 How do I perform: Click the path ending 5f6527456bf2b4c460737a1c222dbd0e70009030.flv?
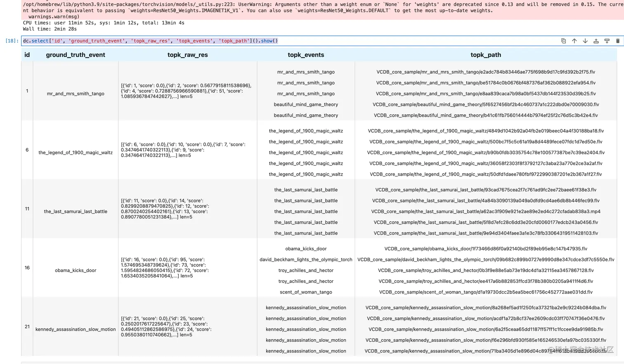pos(486,105)
